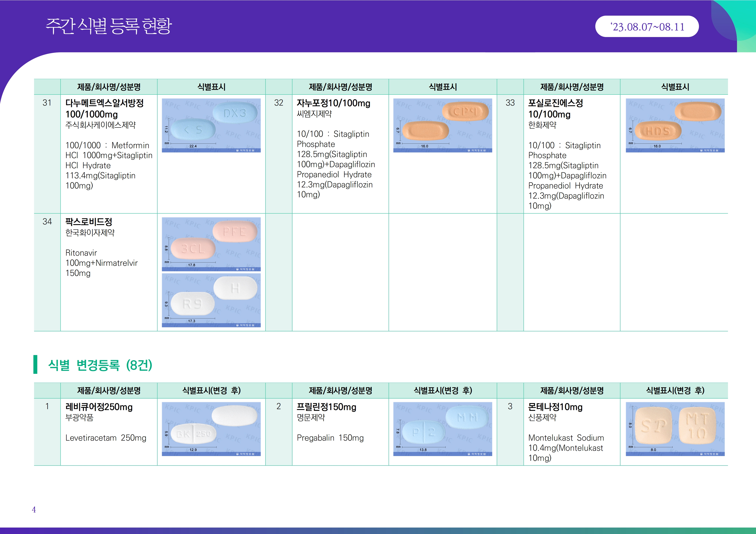
Task: Click the 주간 식별 등록 현황 page title
Action: coord(108,26)
